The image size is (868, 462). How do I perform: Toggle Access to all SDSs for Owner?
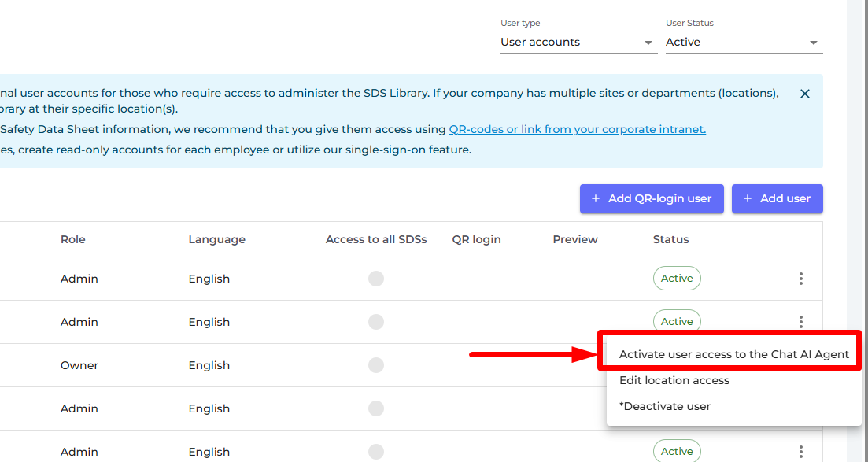[376, 365]
